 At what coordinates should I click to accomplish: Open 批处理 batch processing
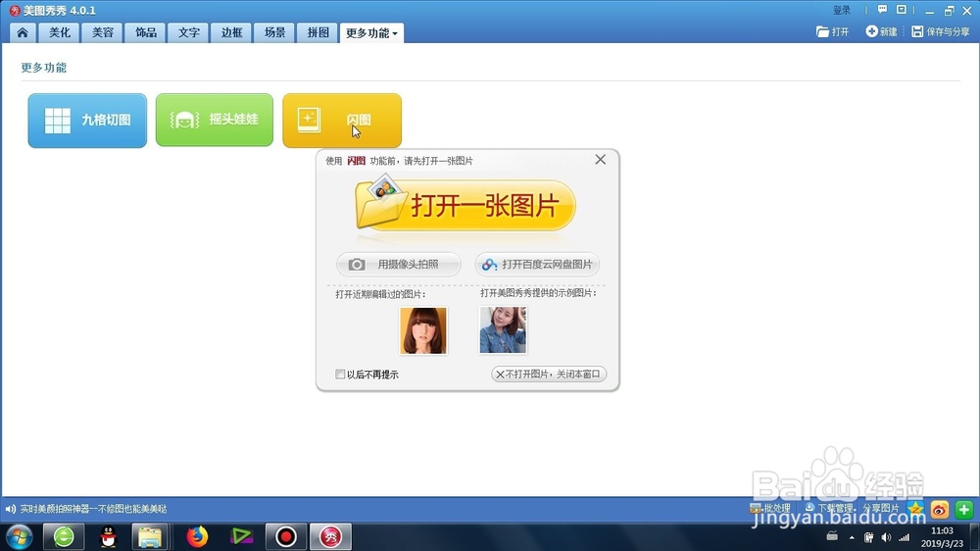(x=770, y=509)
